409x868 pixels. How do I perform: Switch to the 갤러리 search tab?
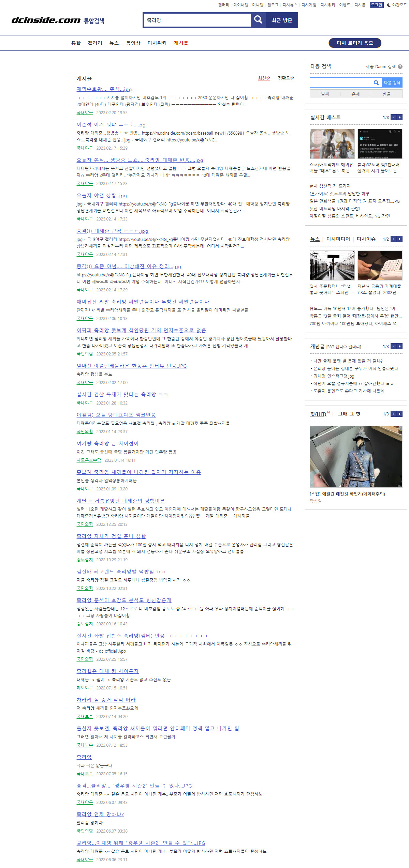click(x=95, y=43)
